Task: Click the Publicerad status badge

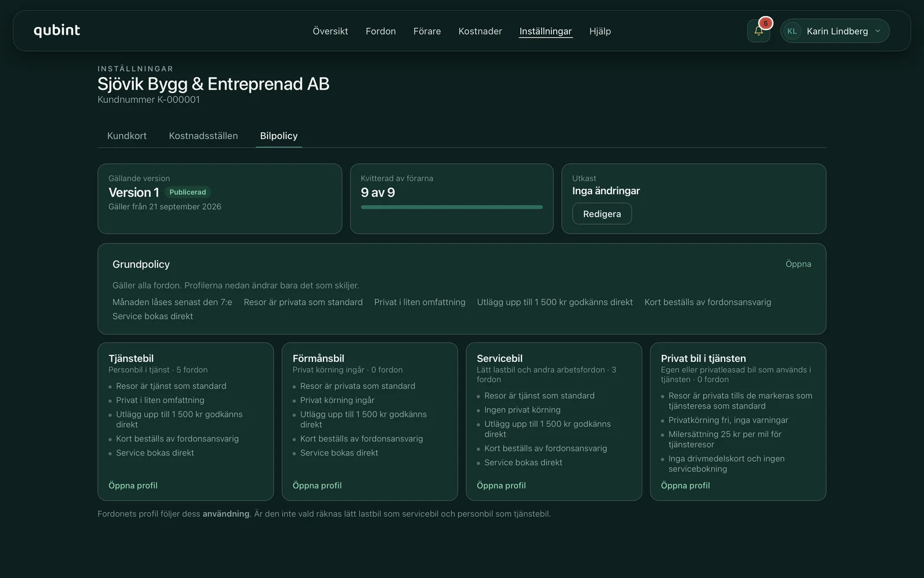Action: pyautogui.click(x=188, y=192)
